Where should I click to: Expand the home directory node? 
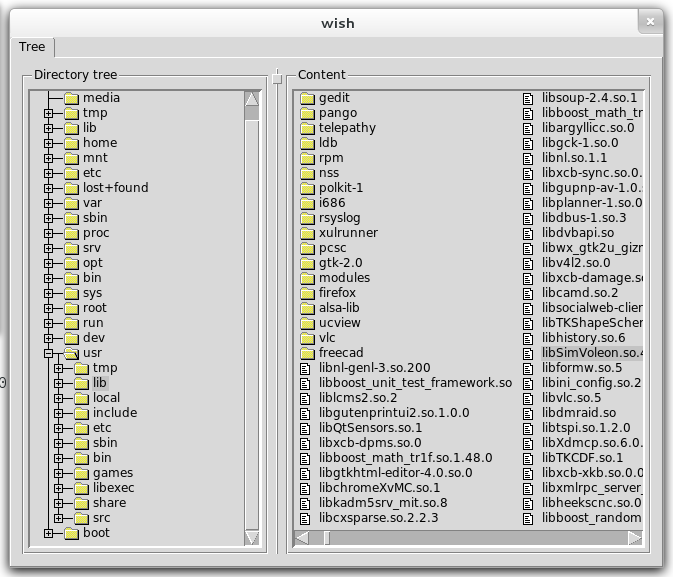[x=49, y=143]
